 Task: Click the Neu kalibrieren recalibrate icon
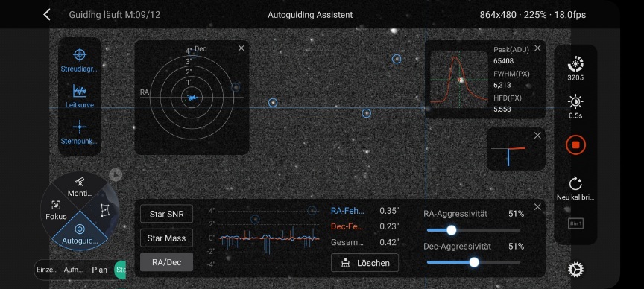click(x=575, y=184)
